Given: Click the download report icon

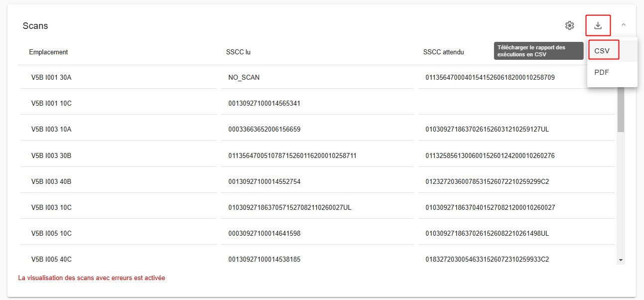Looking at the screenshot, I should [598, 25].
